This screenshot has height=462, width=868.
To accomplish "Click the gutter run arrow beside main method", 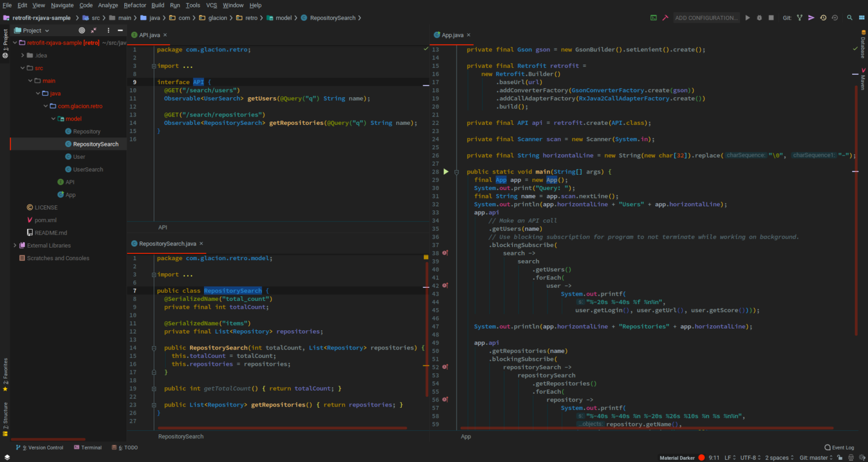I will click(446, 171).
